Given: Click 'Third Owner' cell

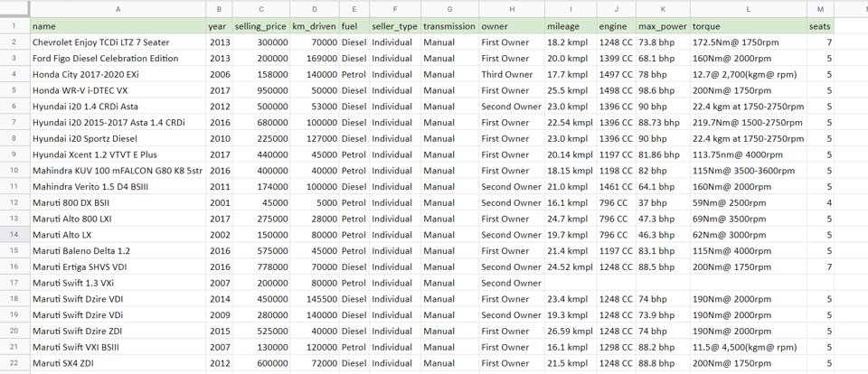Looking at the screenshot, I should pyautogui.click(x=512, y=74).
